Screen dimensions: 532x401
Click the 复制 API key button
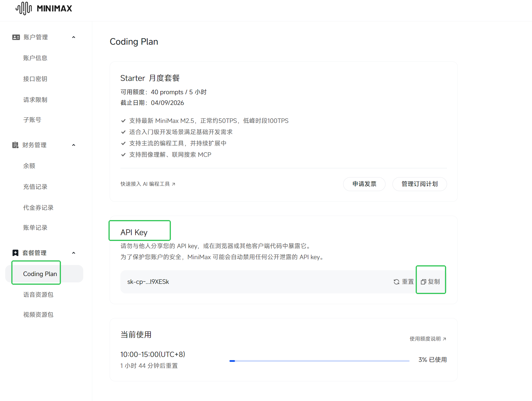coord(430,282)
